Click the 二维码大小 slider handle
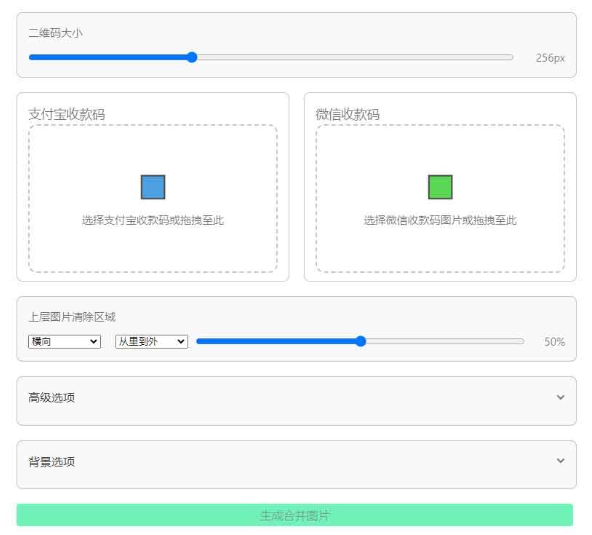The width and height of the screenshot is (592, 535). click(192, 57)
